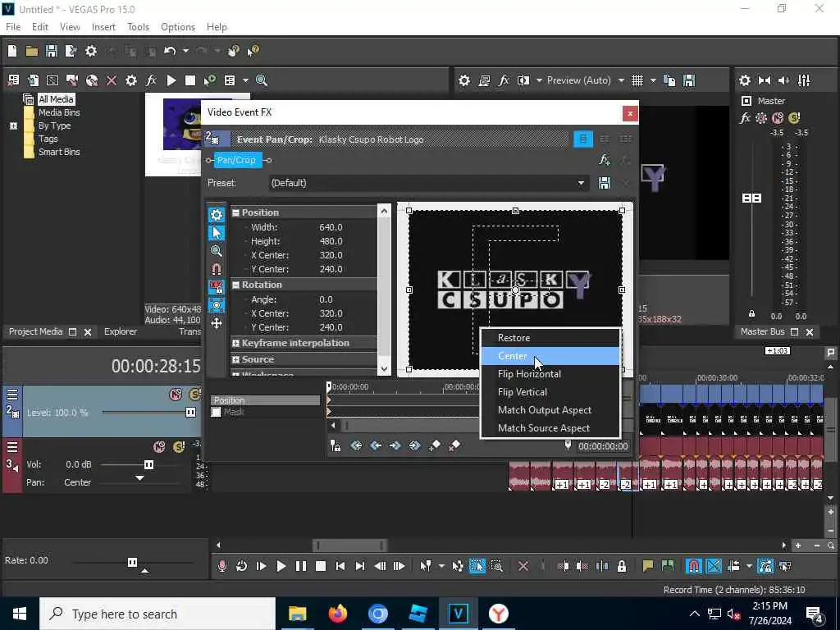Save preview snapshot to file

[x=689, y=80]
